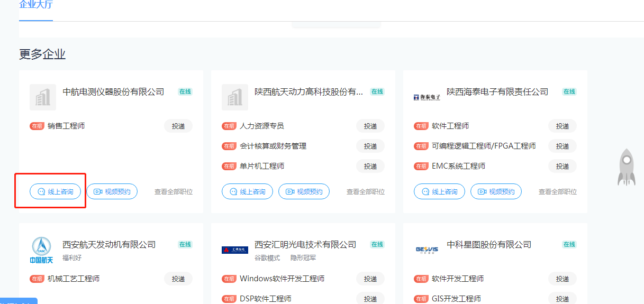Click 中科星图 GEOVIS logo
Viewport: 644px width, 304px height.
(x=427, y=250)
